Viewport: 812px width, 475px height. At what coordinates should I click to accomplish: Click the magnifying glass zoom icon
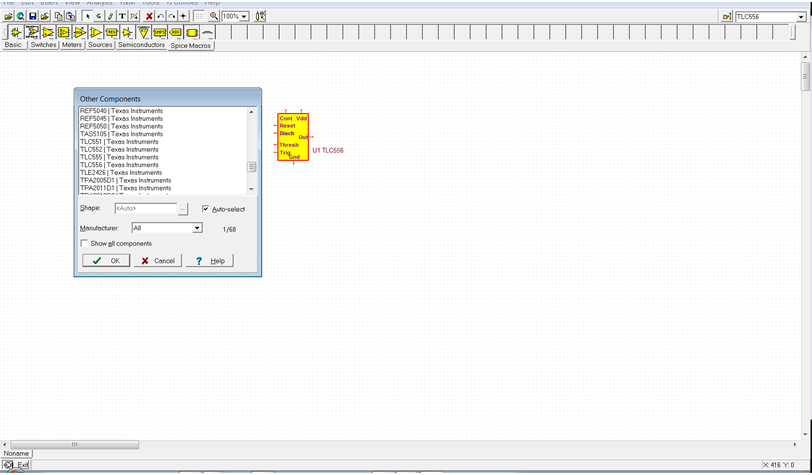(214, 17)
